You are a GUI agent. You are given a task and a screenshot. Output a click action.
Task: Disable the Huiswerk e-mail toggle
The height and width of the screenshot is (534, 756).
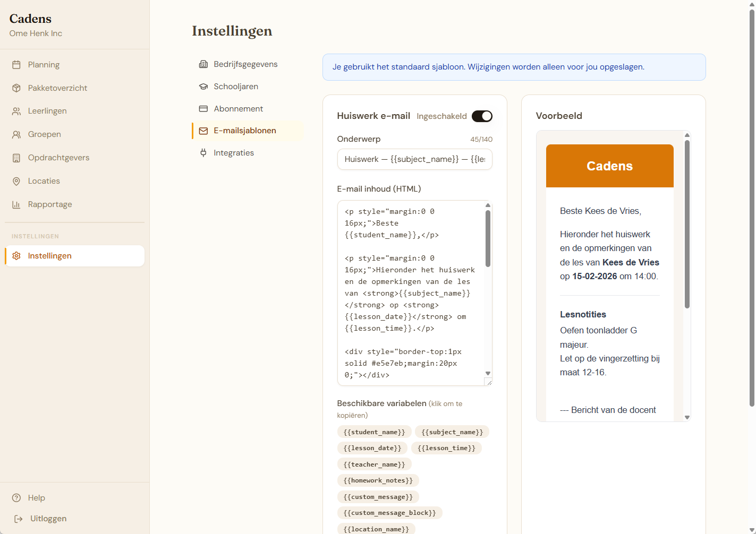[482, 116]
